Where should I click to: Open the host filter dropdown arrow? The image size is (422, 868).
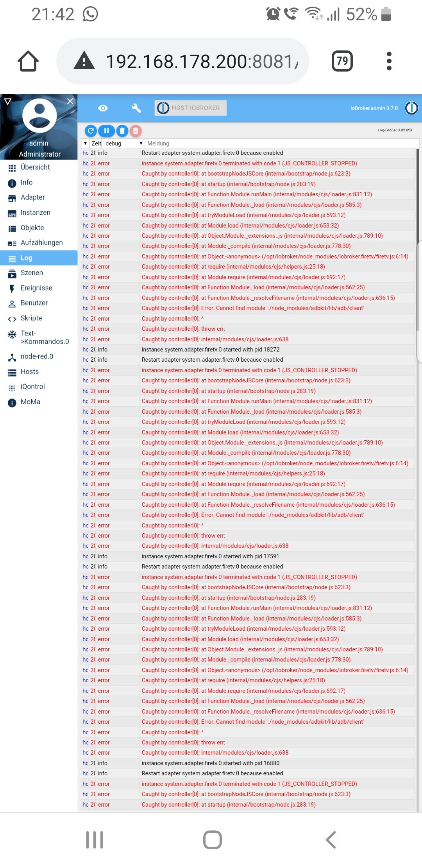tap(85, 143)
